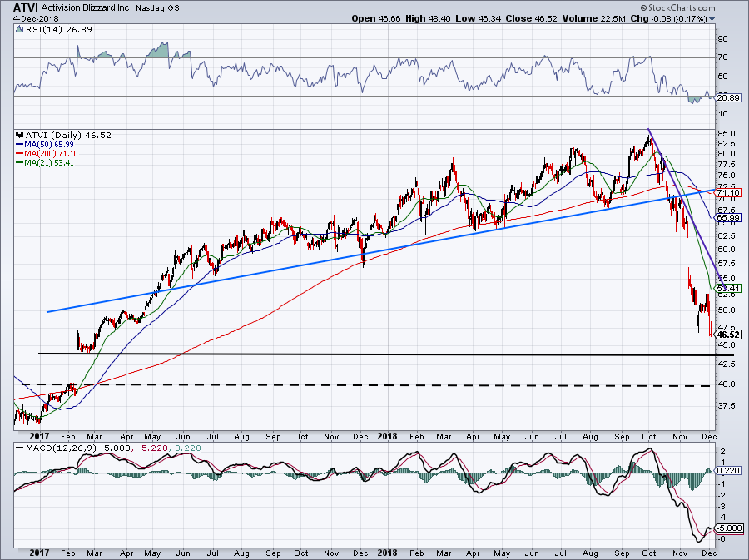Select the green MA(21) legend line swatch
This screenshot has height=560, width=749.
pyautogui.click(x=20, y=163)
